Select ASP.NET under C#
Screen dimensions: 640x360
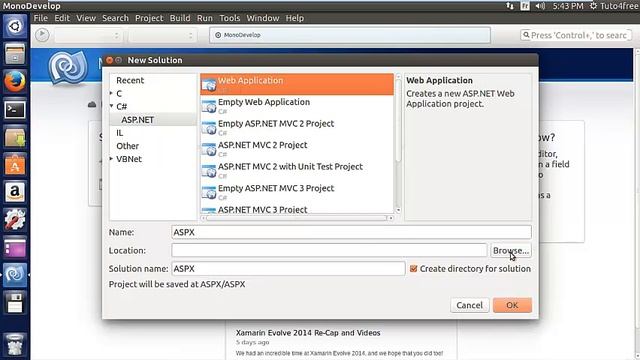pyautogui.click(x=138, y=120)
